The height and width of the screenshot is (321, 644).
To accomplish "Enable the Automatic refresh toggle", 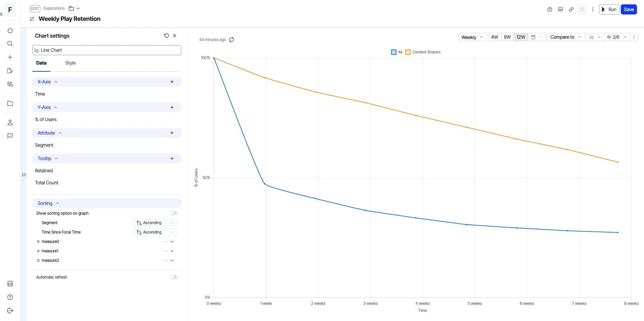I will [174, 277].
